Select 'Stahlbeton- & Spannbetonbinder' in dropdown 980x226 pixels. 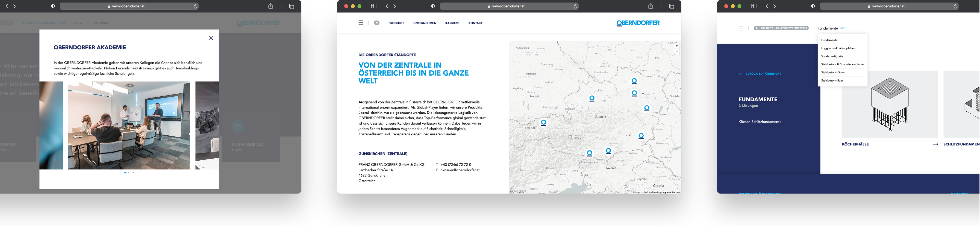(x=842, y=64)
